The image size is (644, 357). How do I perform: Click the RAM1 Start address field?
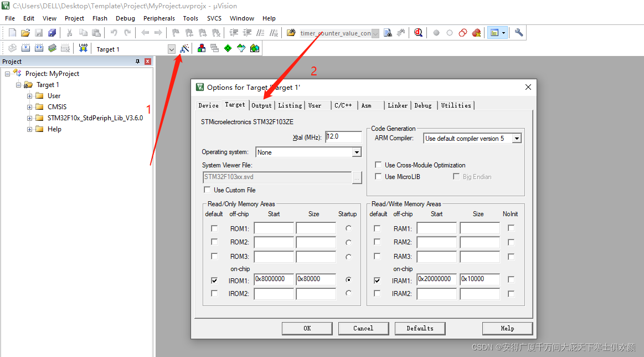tap(436, 228)
